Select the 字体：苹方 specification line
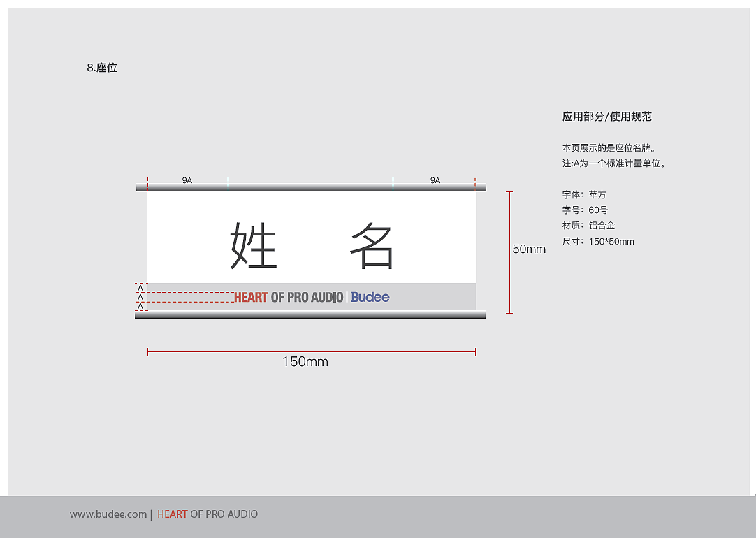 [x=582, y=194]
